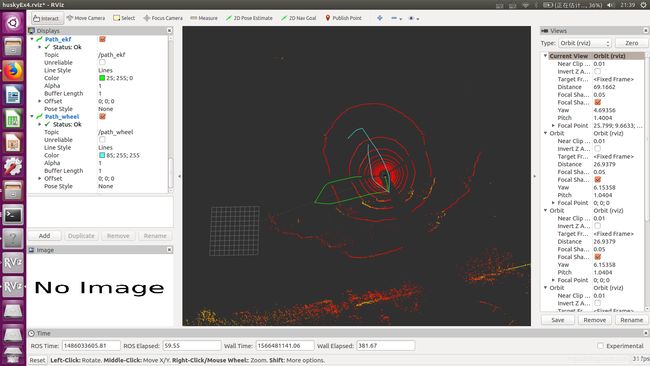Click the ROS Time input field
Viewport: 650px width, 366px height.
[x=91, y=346]
